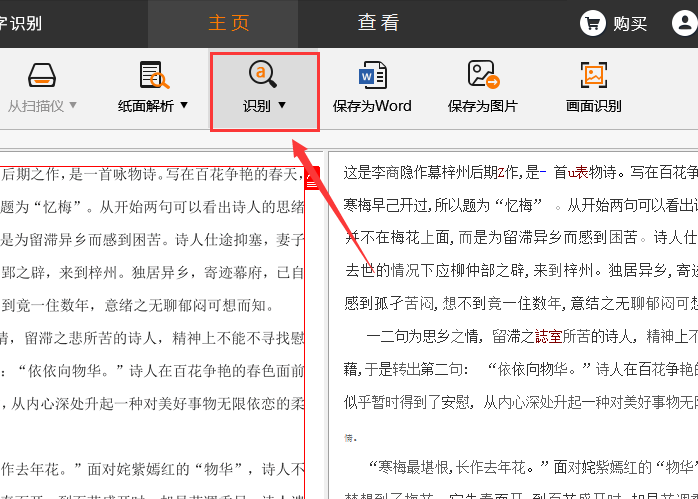Screen dimensions: 698x499
Task: Click the 画面识别 screen recognition icon
Action: [594, 76]
